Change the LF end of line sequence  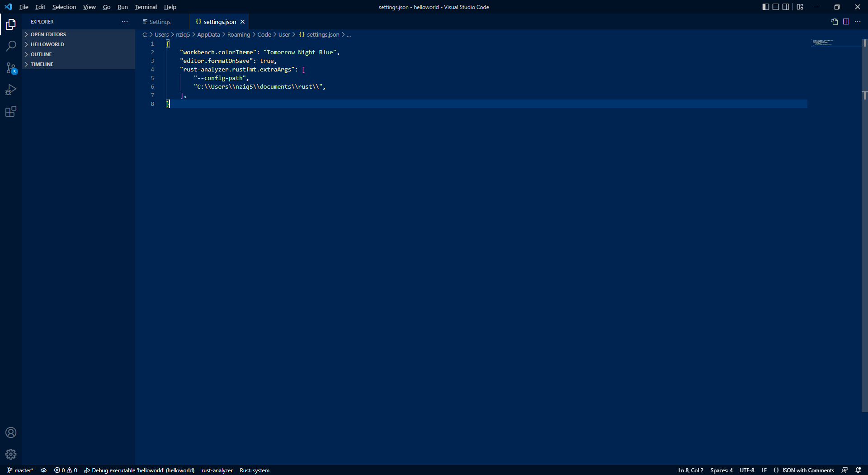tap(764, 470)
